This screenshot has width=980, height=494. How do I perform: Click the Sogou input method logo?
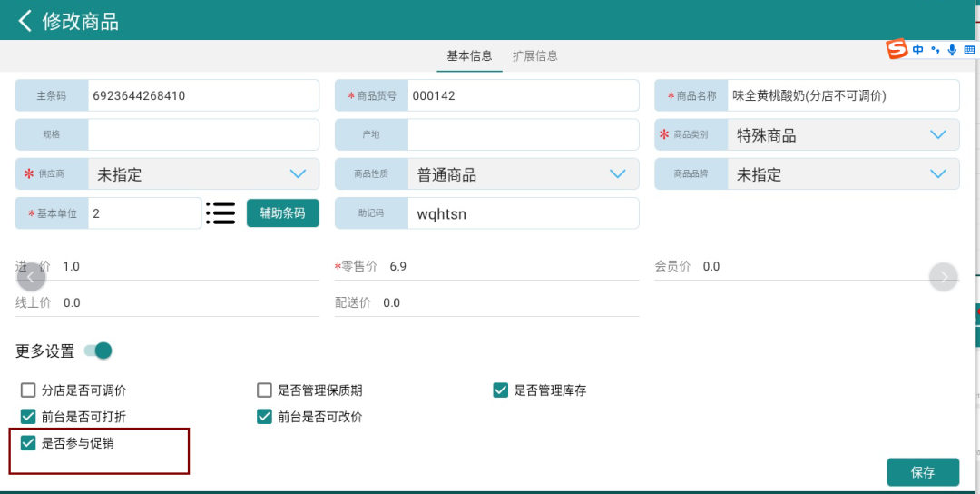pyautogui.click(x=897, y=50)
